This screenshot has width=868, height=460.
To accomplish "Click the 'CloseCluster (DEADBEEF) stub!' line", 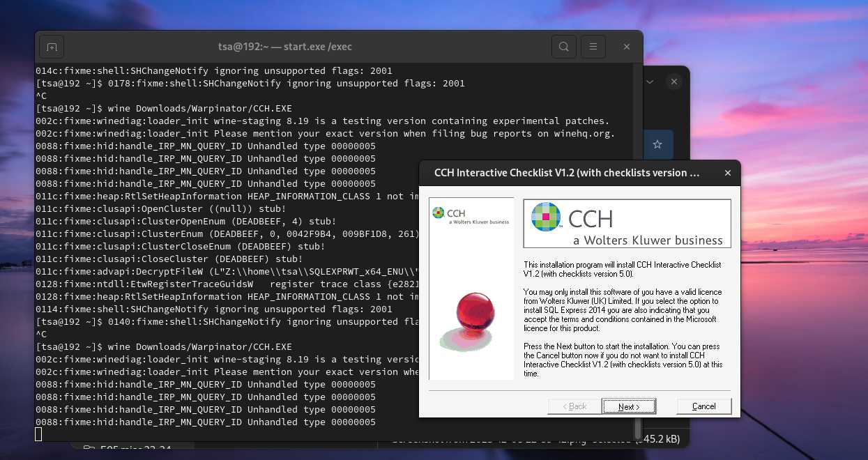I will tap(169, 259).
